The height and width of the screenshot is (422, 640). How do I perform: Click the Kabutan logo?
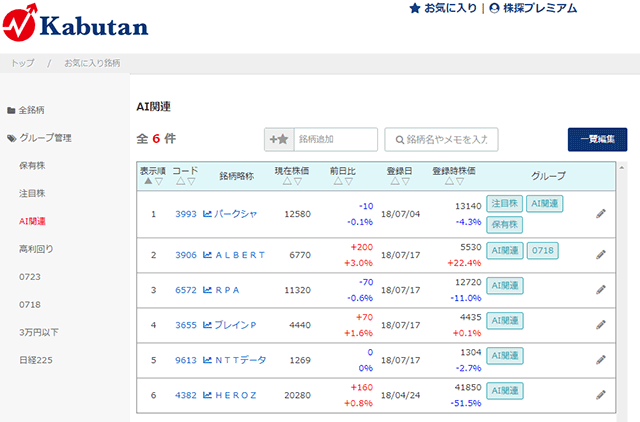(x=76, y=23)
